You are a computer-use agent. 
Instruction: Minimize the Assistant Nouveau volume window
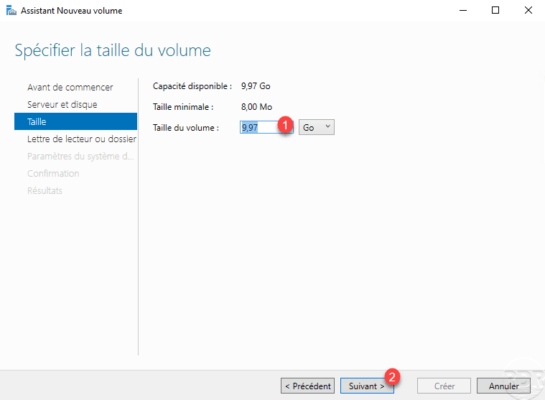463,10
